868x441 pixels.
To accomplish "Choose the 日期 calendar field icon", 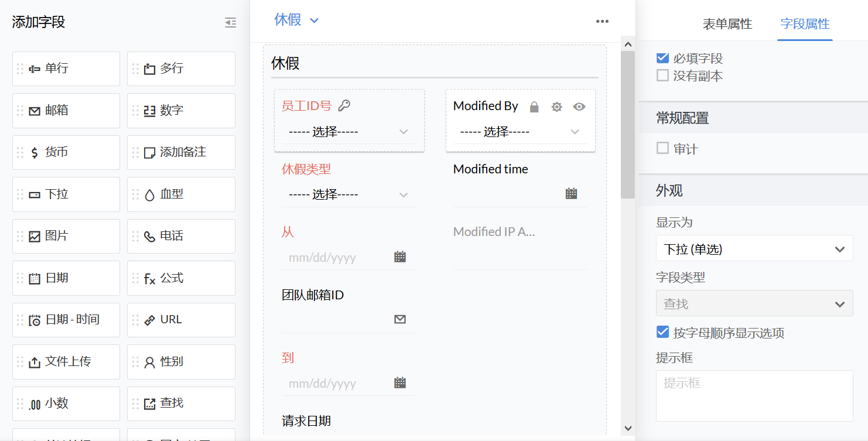I will tap(35, 279).
